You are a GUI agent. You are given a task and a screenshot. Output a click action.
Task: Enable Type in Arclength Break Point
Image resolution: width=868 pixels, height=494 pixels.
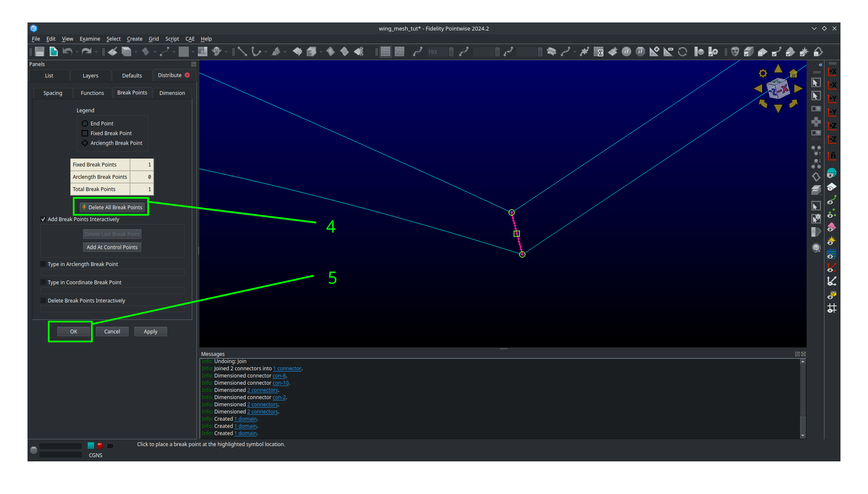(x=43, y=264)
